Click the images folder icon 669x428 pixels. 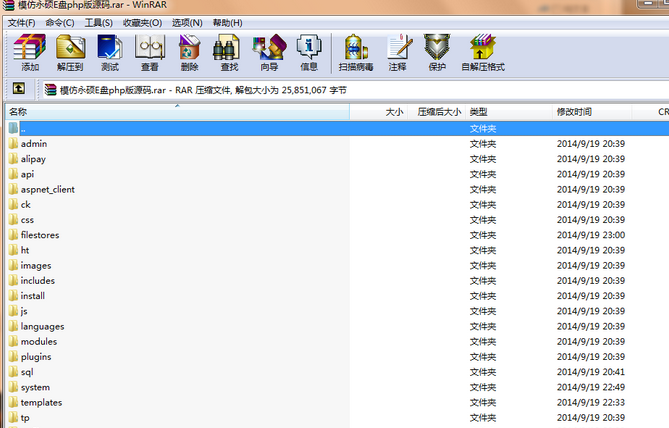click(13, 265)
